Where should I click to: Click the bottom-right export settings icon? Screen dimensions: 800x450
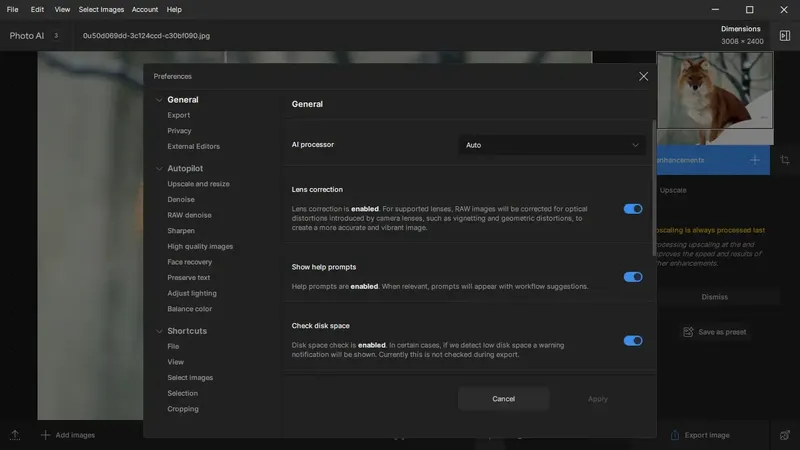point(785,435)
